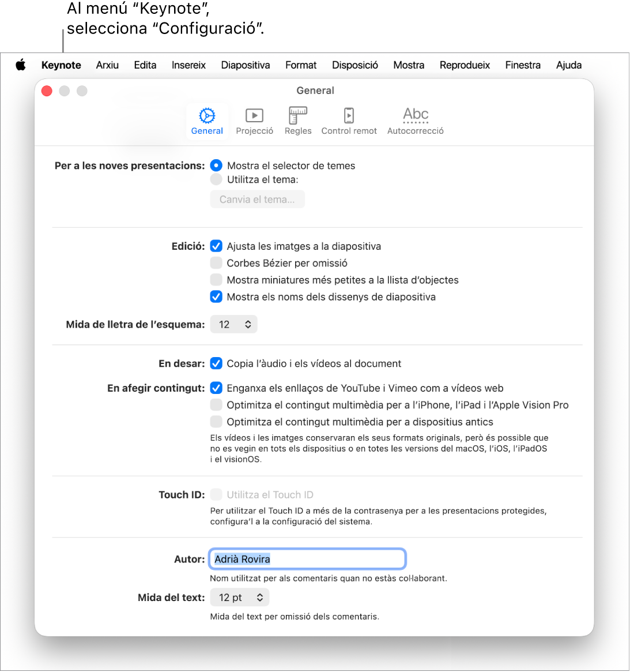Open the Mostra menu
The height and width of the screenshot is (672, 630).
[x=409, y=65]
